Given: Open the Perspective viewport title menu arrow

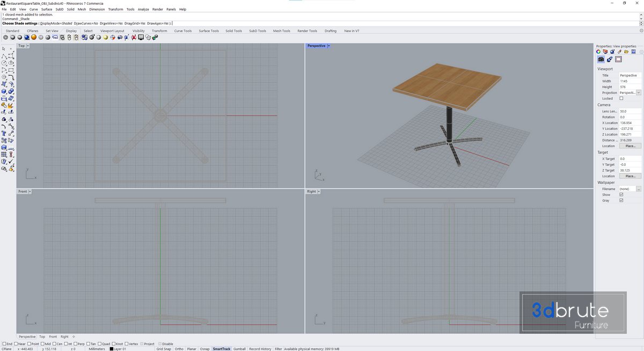Looking at the screenshot, I should [328, 46].
